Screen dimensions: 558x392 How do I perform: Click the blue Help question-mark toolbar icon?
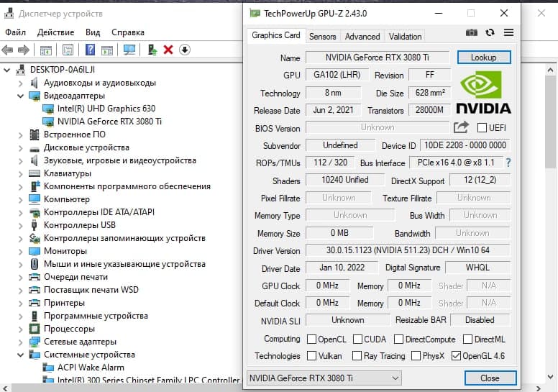[91, 50]
